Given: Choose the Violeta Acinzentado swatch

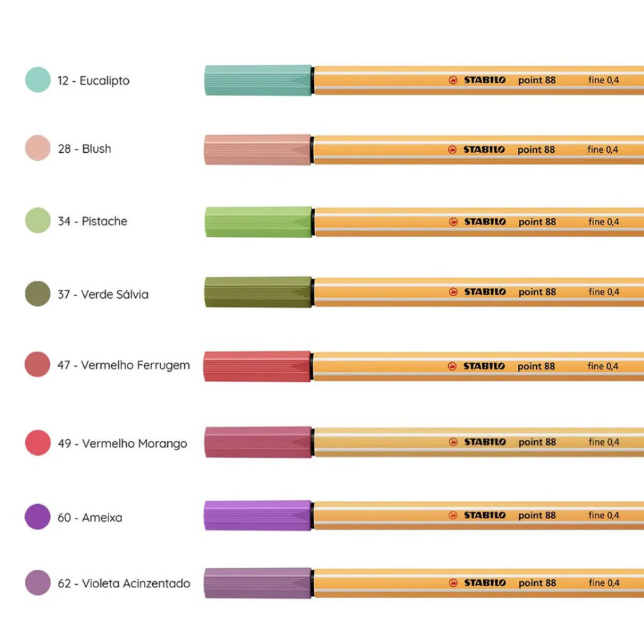Looking at the screenshot, I should [38, 583].
